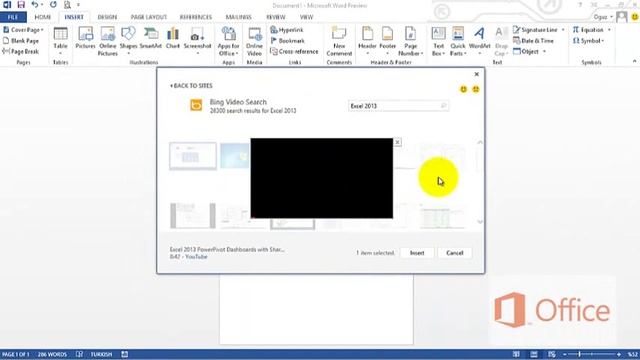640x360 pixels.
Task: Insert a SmartArt graphic
Action: pyautogui.click(x=151, y=38)
